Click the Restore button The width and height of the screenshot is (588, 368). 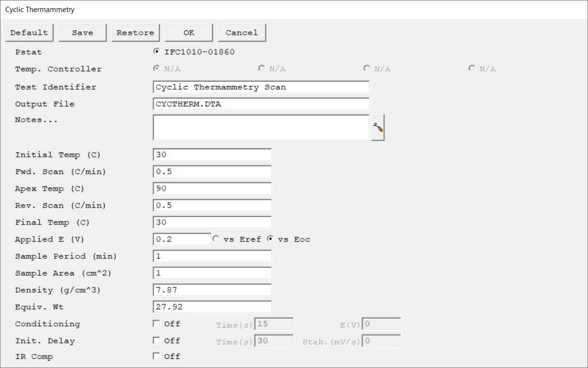(135, 33)
